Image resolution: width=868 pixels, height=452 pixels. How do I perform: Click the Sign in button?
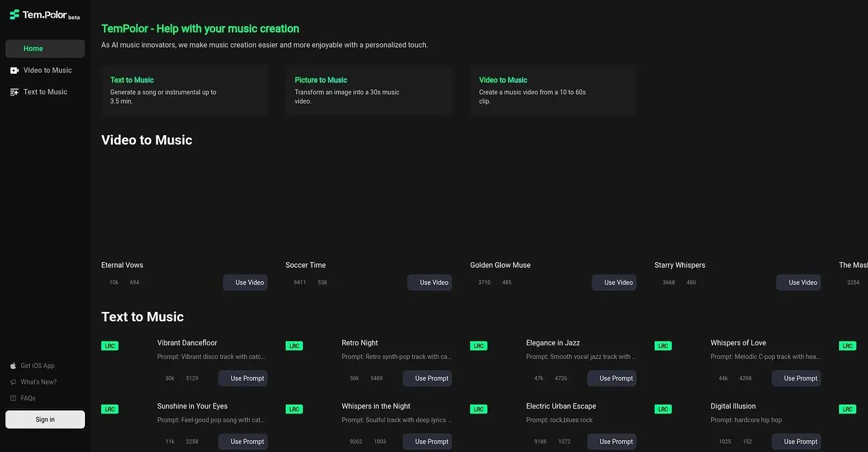(x=45, y=419)
